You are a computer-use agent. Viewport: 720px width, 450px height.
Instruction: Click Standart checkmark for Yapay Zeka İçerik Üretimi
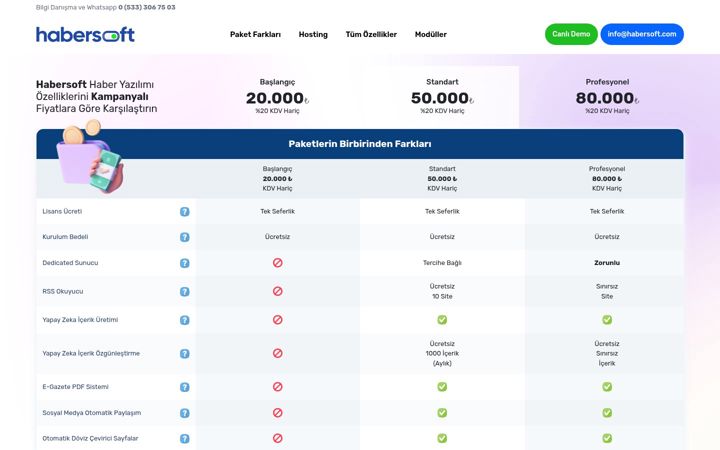click(x=442, y=320)
